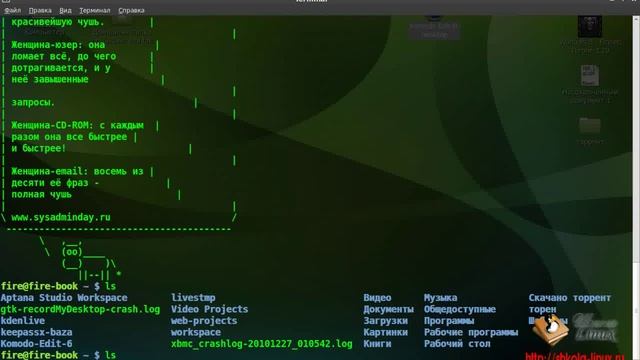Click the Видео folder name
The height and width of the screenshot is (360, 640).
tap(378, 298)
